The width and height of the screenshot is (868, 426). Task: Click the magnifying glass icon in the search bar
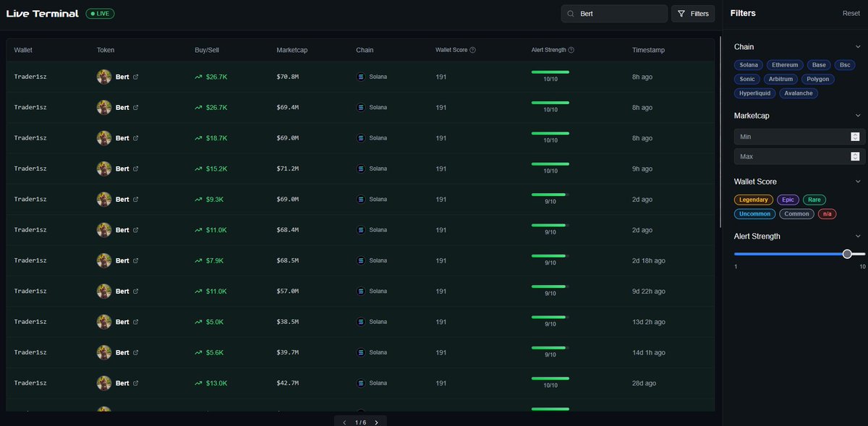point(570,13)
